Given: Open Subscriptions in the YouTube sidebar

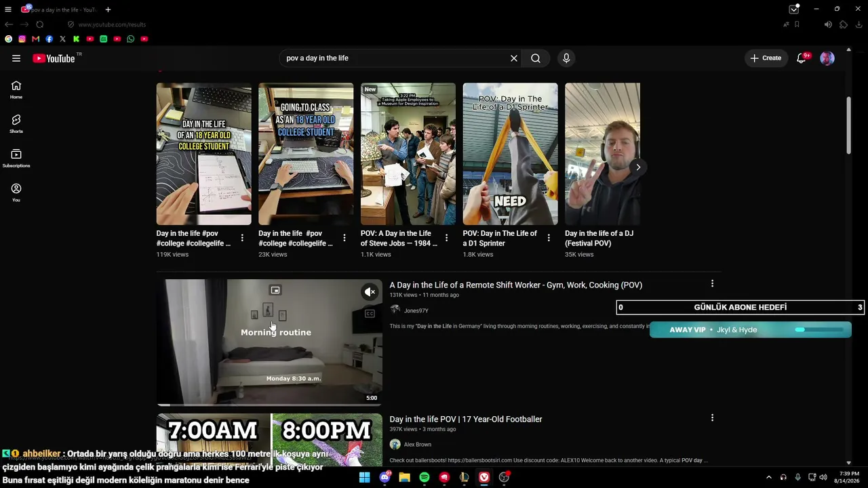Looking at the screenshot, I should (16, 158).
